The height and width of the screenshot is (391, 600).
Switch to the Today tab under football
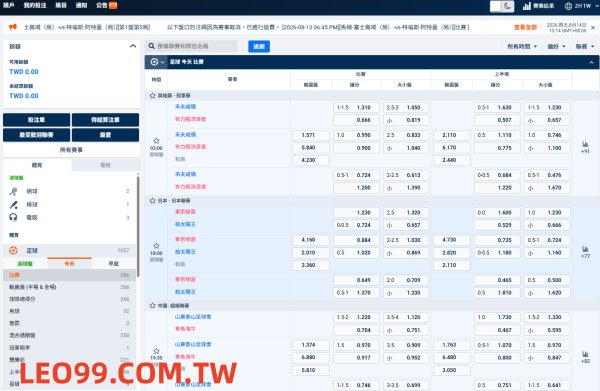click(69, 264)
